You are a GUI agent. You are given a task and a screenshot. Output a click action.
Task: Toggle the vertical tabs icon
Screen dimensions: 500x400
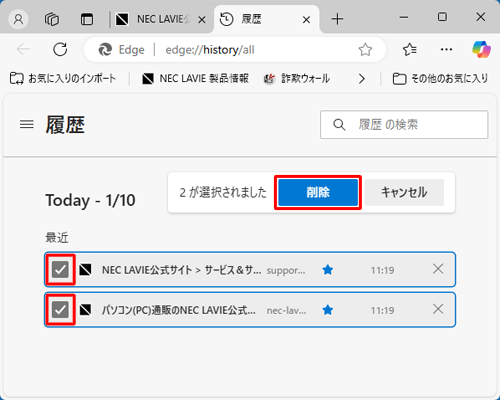tap(87, 19)
